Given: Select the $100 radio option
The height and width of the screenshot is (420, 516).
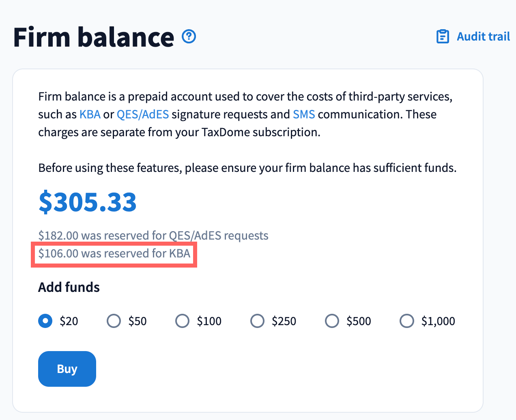Looking at the screenshot, I should point(183,321).
